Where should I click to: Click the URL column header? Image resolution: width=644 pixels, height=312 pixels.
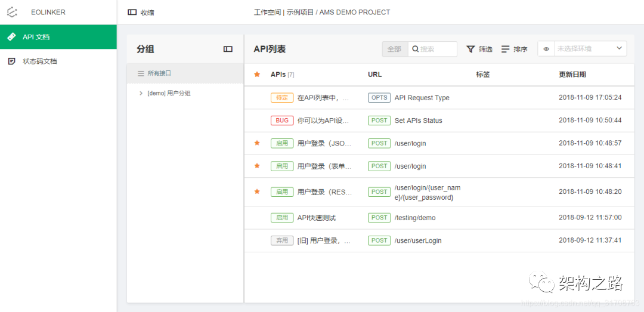[x=374, y=75]
